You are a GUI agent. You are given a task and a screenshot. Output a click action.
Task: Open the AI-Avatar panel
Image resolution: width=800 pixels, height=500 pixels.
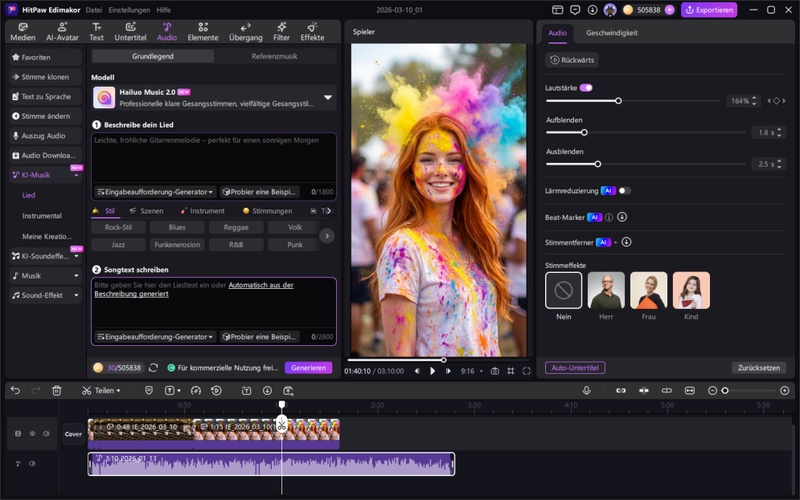point(63,32)
